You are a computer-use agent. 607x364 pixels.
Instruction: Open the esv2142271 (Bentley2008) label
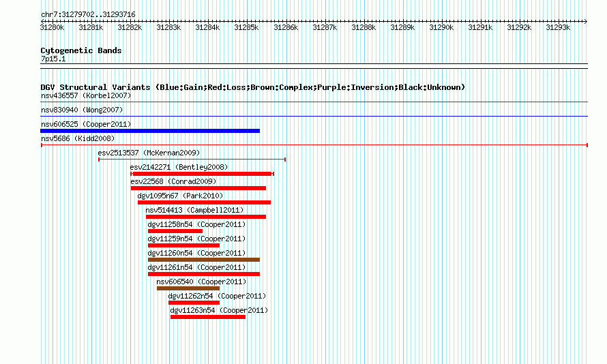(179, 167)
